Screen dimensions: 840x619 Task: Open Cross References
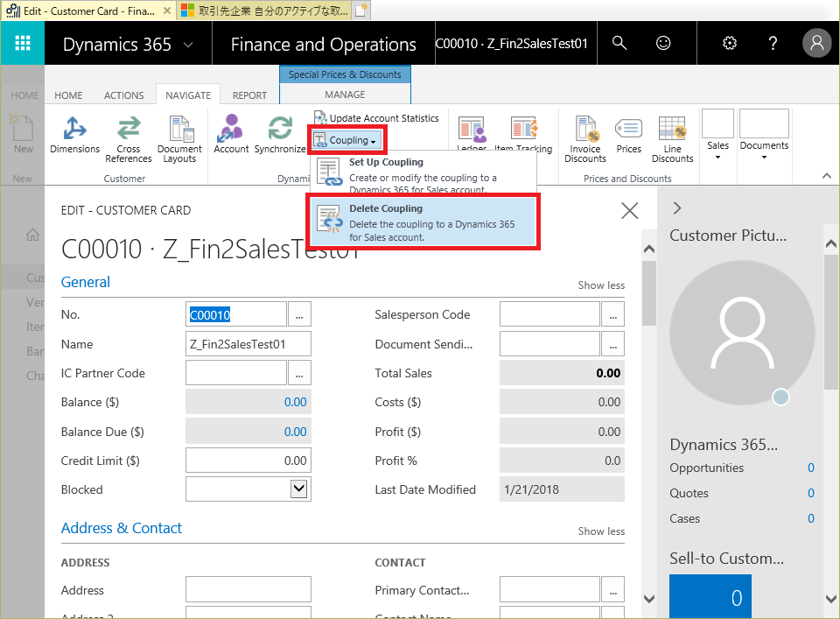[129, 139]
